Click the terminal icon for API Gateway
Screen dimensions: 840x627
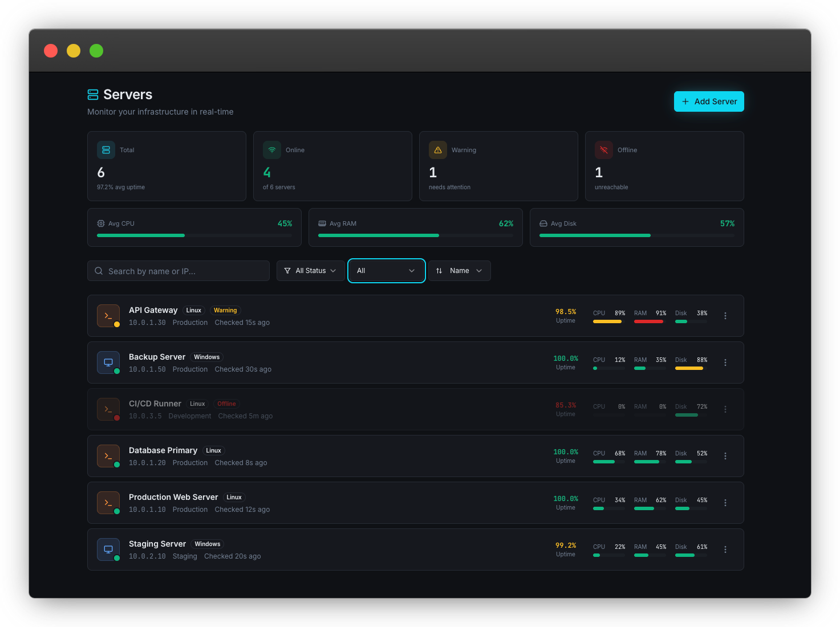(108, 315)
